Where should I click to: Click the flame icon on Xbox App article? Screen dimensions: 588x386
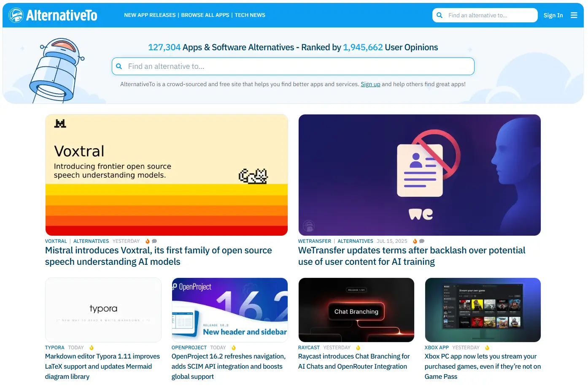tap(487, 348)
